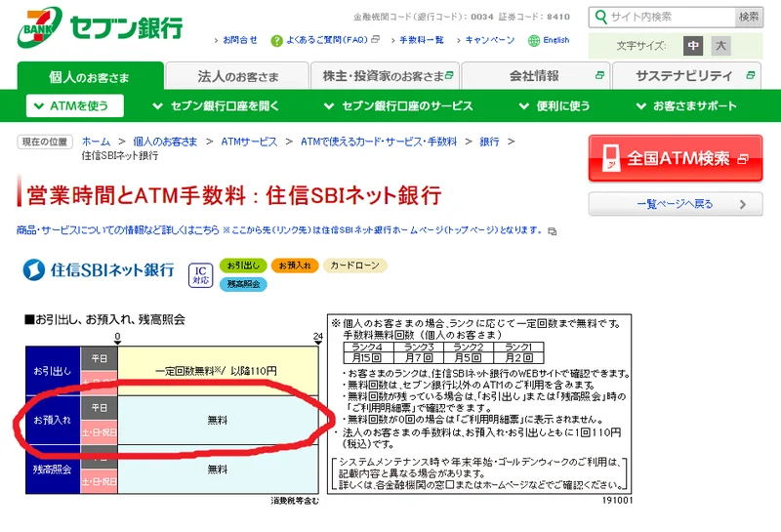This screenshot has width=781, height=532.
Task: Click the ホーム breadcrumb link
Action: click(96, 142)
